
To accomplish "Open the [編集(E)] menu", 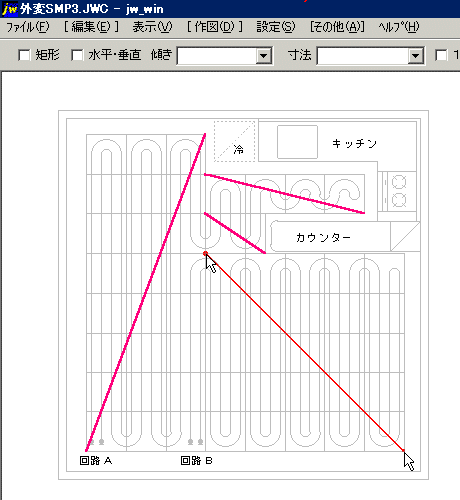I will [91, 27].
